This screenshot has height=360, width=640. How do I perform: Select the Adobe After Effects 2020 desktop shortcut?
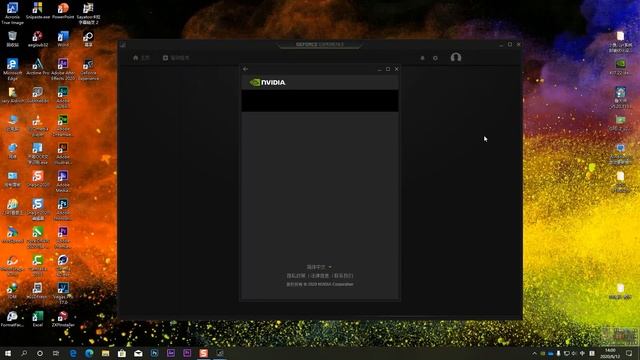[63, 69]
